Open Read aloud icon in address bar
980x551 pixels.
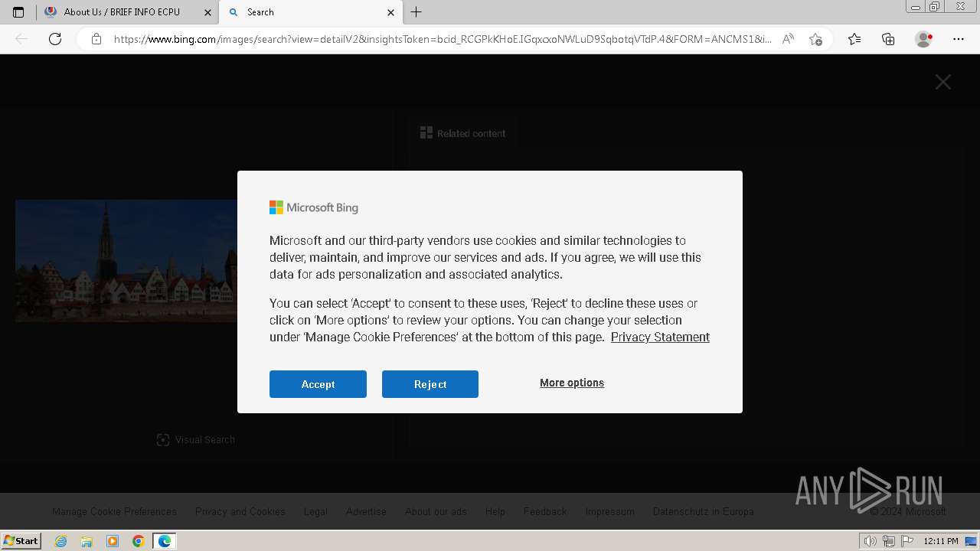pyautogui.click(x=788, y=39)
